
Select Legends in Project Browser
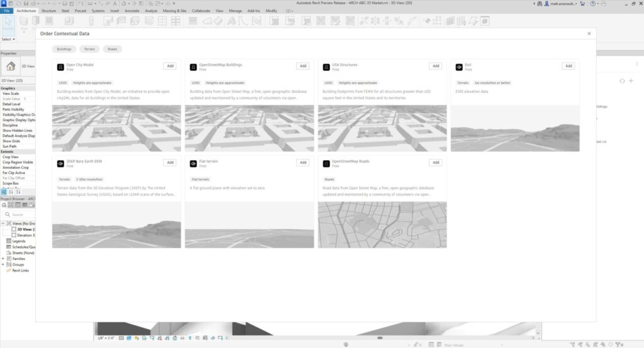coord(19,241)
